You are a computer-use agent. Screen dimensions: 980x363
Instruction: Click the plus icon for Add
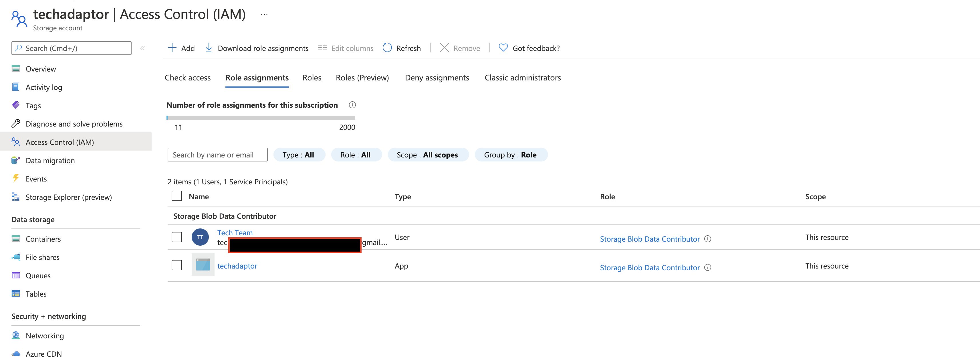click(172, 48)
